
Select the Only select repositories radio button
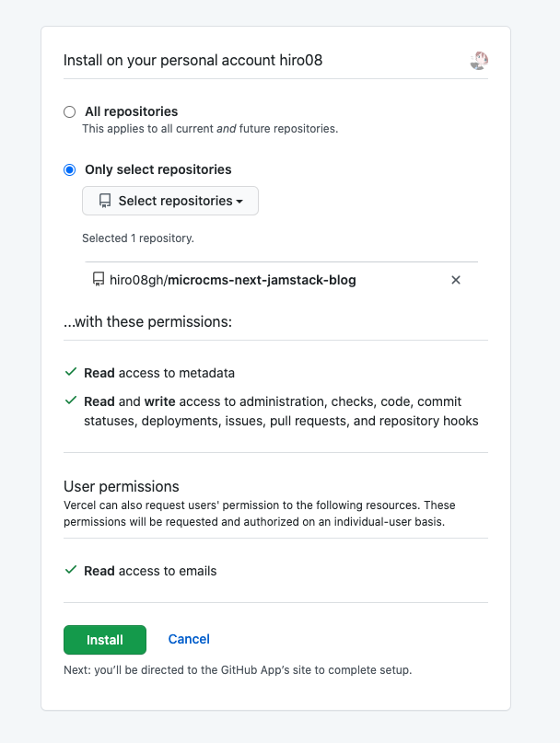(x=70, y=169)
